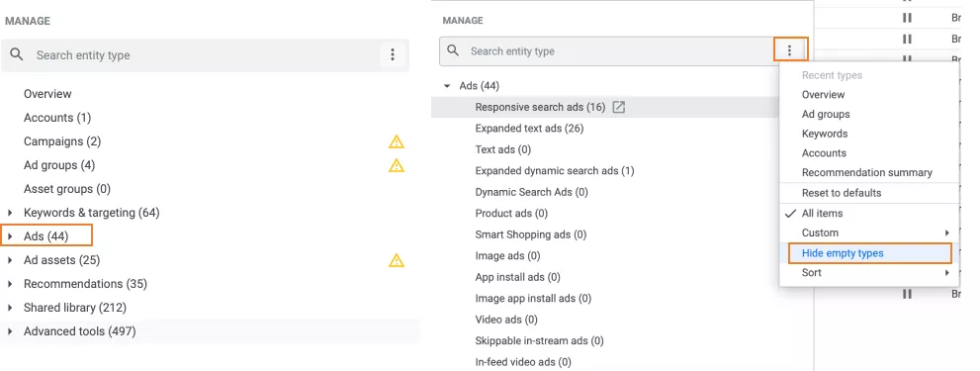Select Overview in left tree

click(x=47, y=94)
